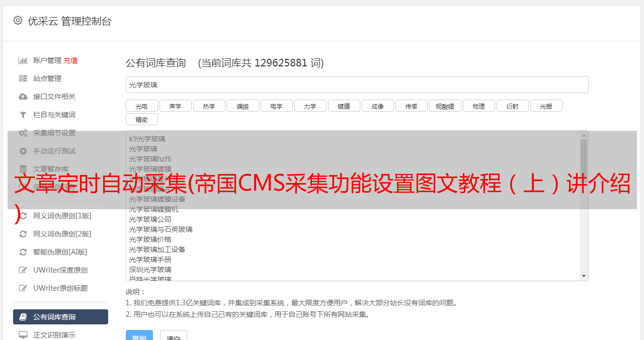Open 同义词伪原创[2版] refresh icon
This screenshot has height=340, width=644.
pos(23,234)
